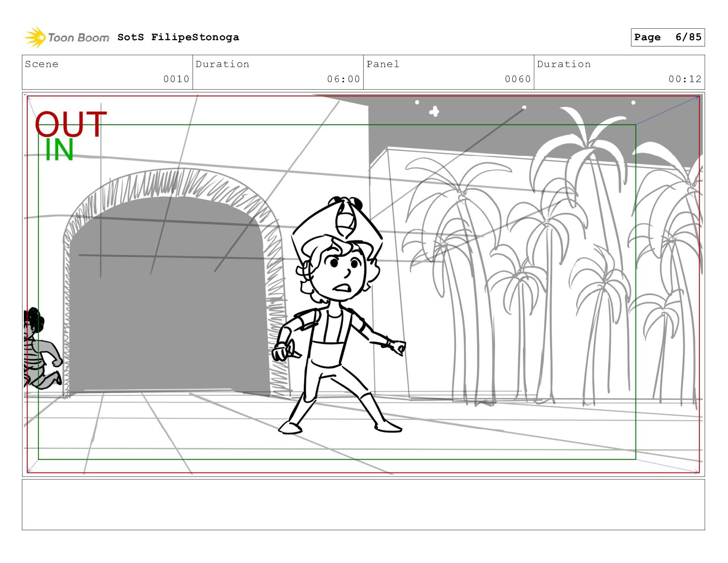
Task: Click the green 'IN' camera label
Action: (59, 150)
